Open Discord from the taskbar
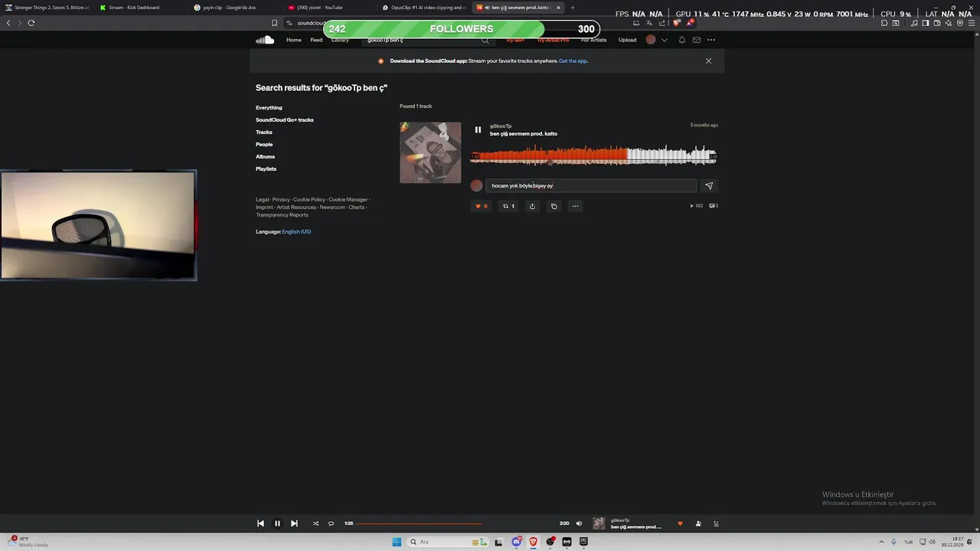Screen dimensions: 980x551 pyautogui.click(x=516, y=542)
